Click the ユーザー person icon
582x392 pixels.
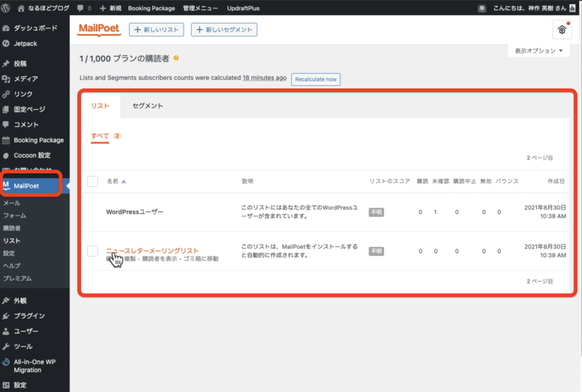[x=6, y=331]
